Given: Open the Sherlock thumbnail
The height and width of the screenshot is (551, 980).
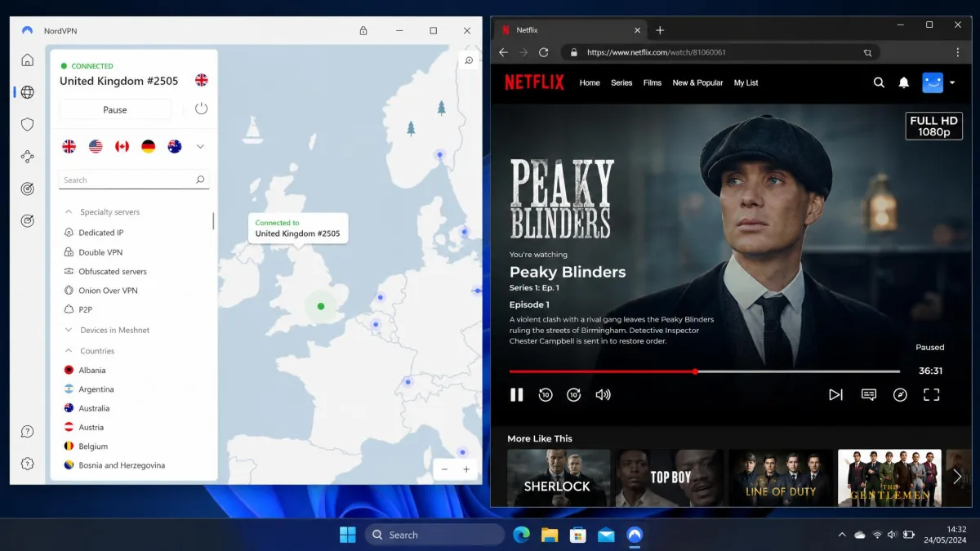Looking at the screenshot, I should pyautogui.click(x=559, y=478).
